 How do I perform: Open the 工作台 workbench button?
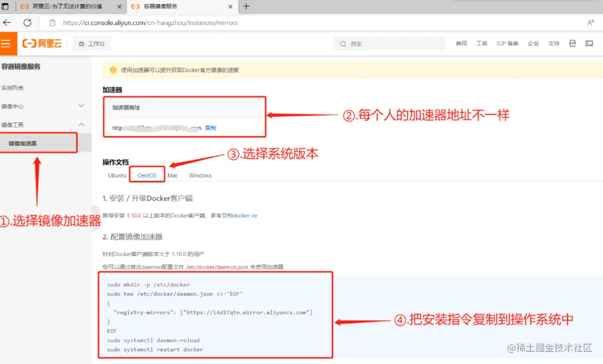click(x=92, y=44)
